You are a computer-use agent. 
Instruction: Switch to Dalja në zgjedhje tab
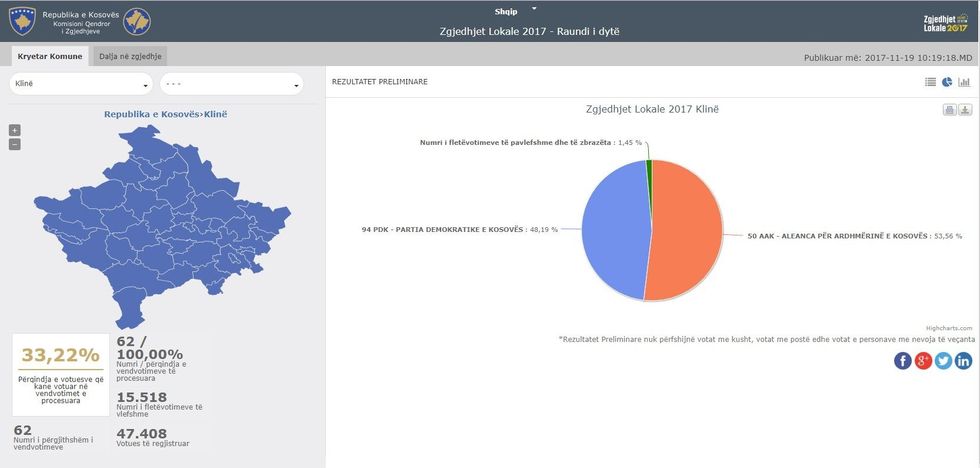point(131,57)
